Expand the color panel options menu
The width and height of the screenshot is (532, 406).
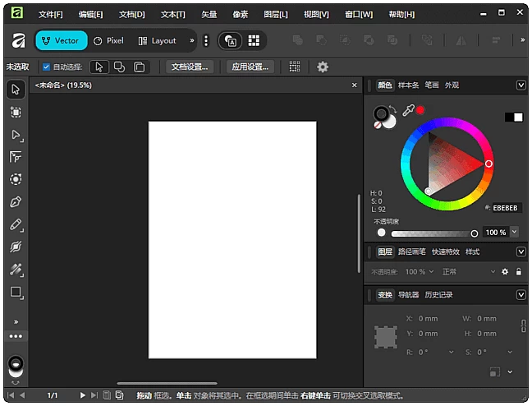521,85
